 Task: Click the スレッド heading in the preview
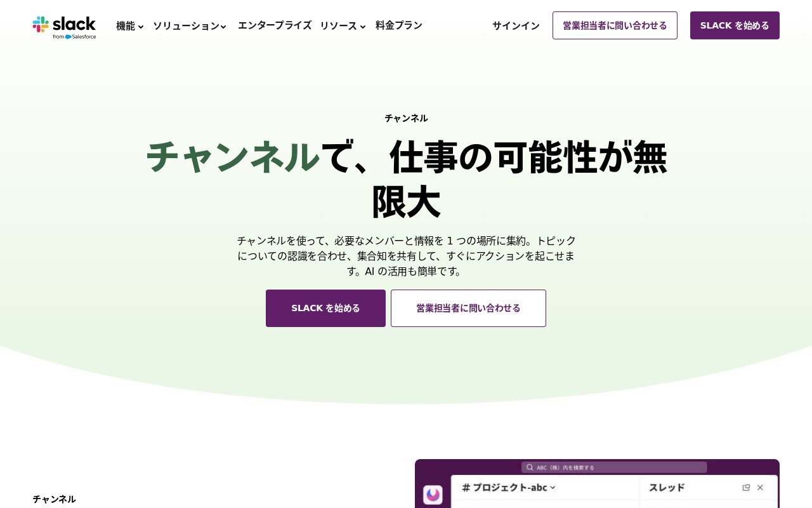pyautogui.click(x=667, y=488)
